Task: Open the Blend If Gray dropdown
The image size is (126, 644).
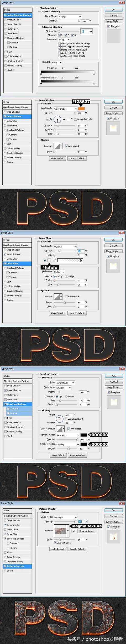Action: point(57,63)
